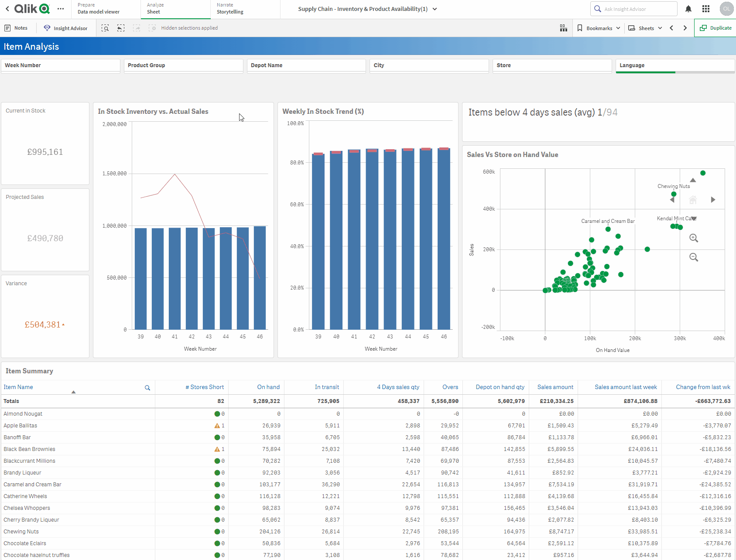Open the Data model viewer
The width and height of the screenshot is (736, 560).
[99, 9]
